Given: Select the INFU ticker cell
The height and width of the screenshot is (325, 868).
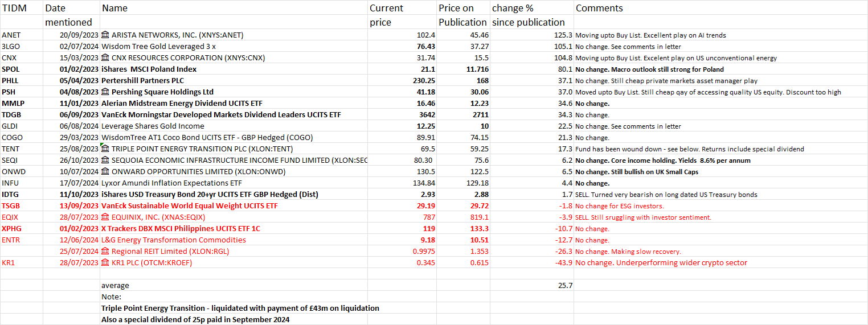Looking at the screenshot, I should (22, 183).
